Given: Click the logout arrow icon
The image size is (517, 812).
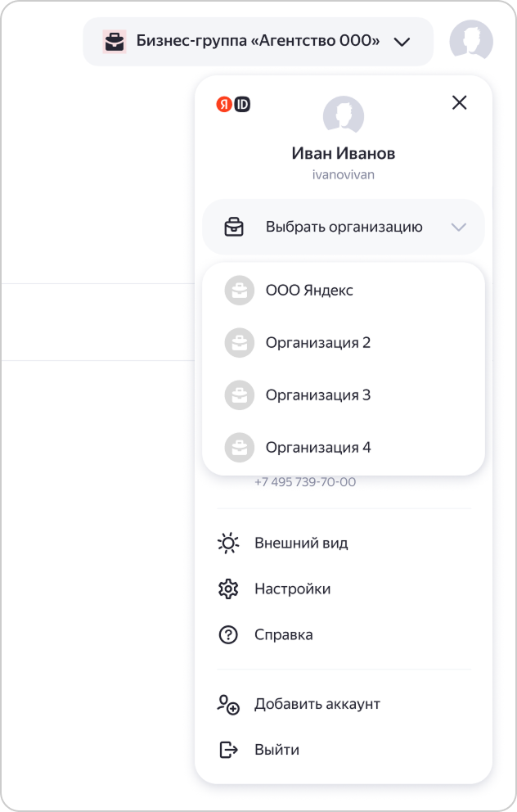Looking at the screenshot, I should pos(228,750).
